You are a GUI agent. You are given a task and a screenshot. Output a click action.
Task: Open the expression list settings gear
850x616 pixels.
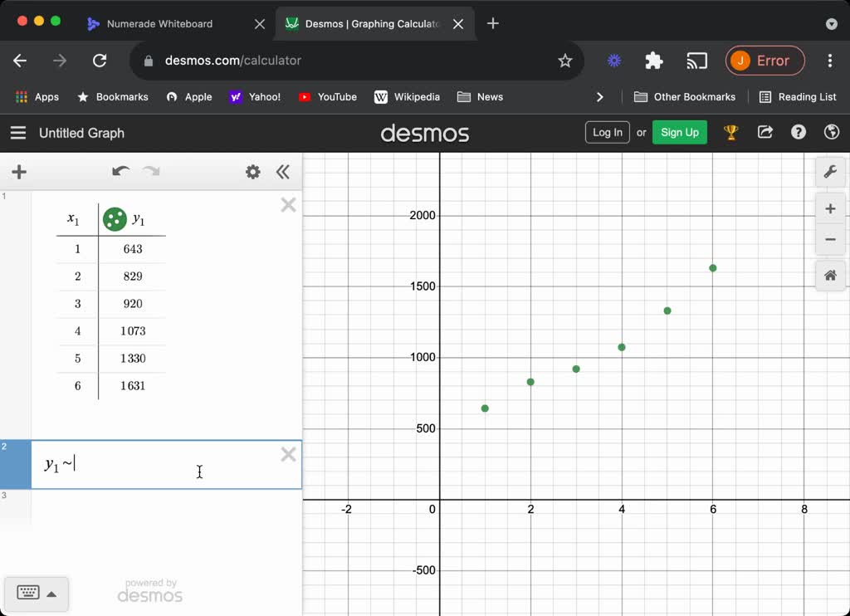pyautogui.click(x=252, y=172)
